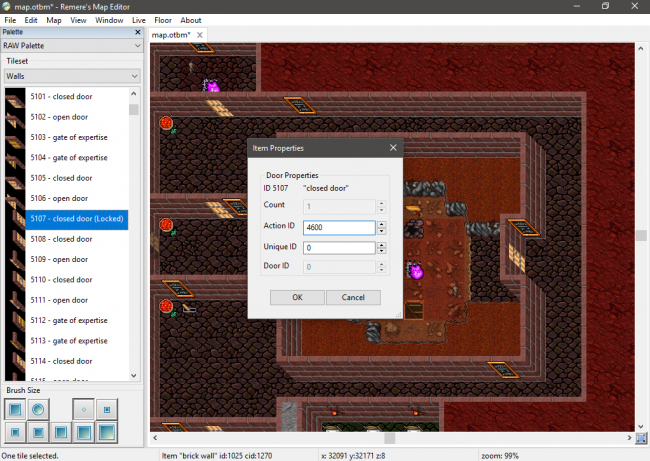This screenshot has height=461, width=650.
Task: Select 5107 - closed door (Locked) item
Action: click(x=77, y=219)
